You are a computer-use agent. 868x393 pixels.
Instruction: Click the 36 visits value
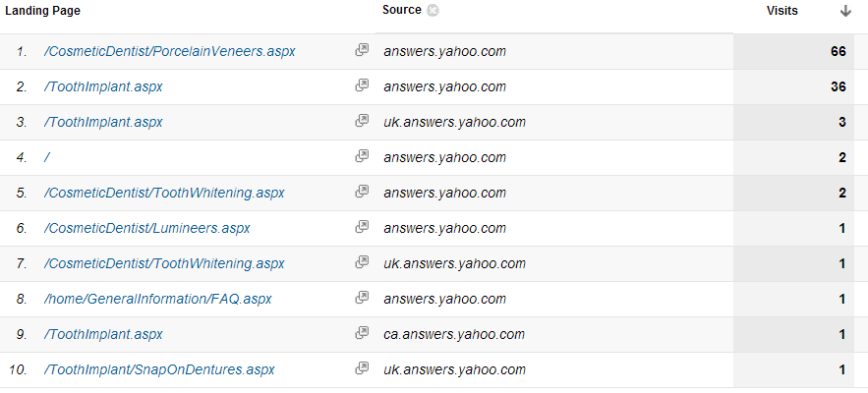tap(839, 86)
